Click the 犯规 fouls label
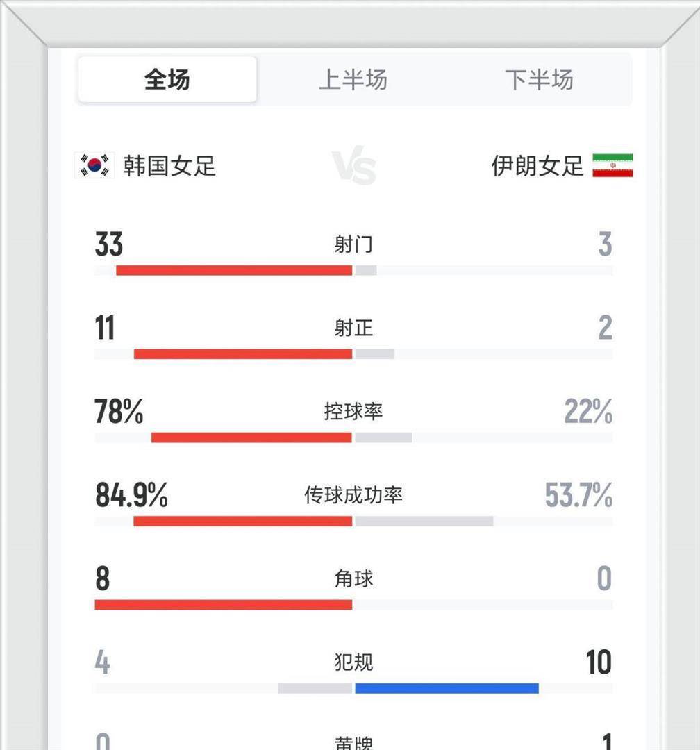The image size is (700, 750). [x=353, y=662]
